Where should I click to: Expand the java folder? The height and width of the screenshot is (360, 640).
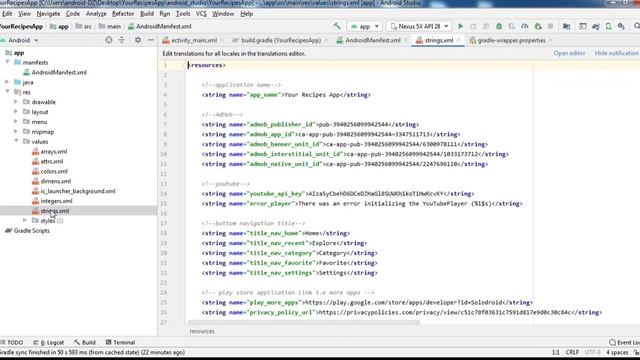tap(7, 82)
